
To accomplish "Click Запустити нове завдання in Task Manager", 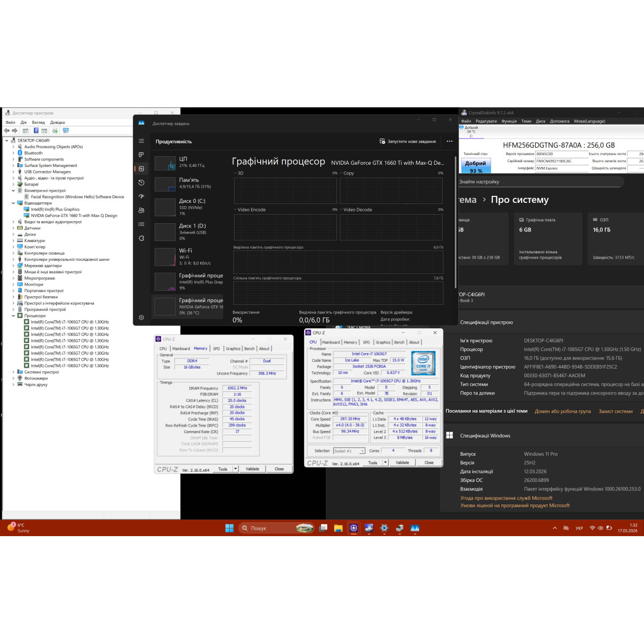I will click(408, 141).
